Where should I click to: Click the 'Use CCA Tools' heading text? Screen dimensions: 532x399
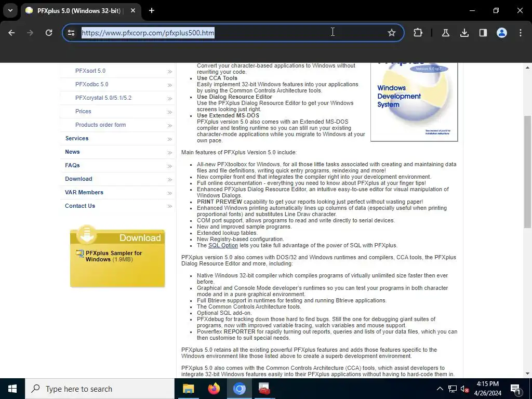tap(217, 78)
